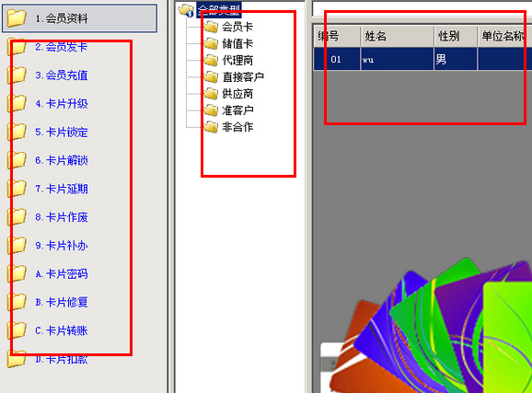Select 供应商 category in tree
This screenshot has height=393, width=532.
point(237,94)
